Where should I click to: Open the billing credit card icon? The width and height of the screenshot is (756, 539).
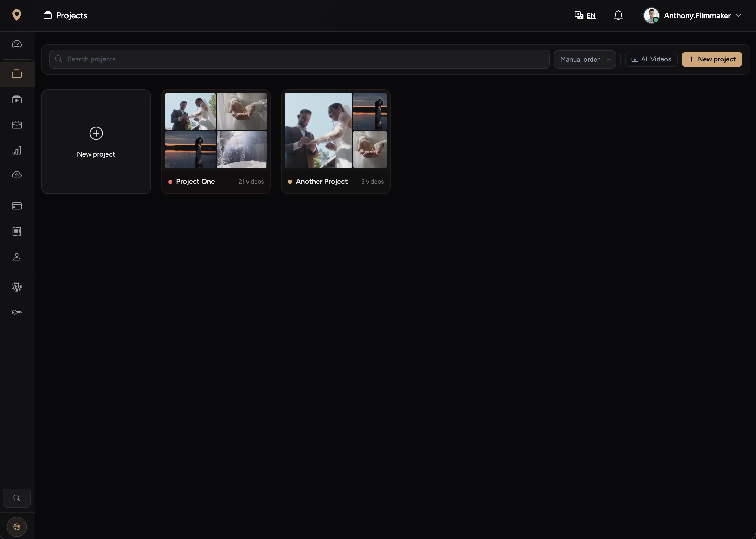[17, 206]
